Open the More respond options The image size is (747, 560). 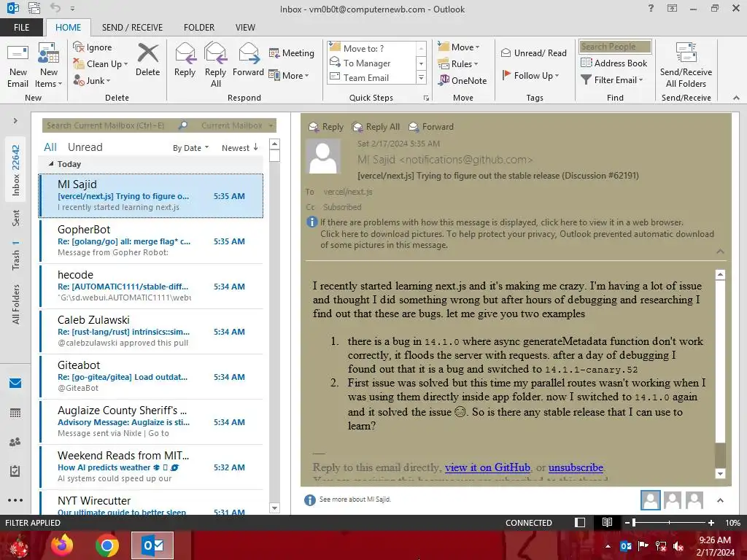pos(289,76)
